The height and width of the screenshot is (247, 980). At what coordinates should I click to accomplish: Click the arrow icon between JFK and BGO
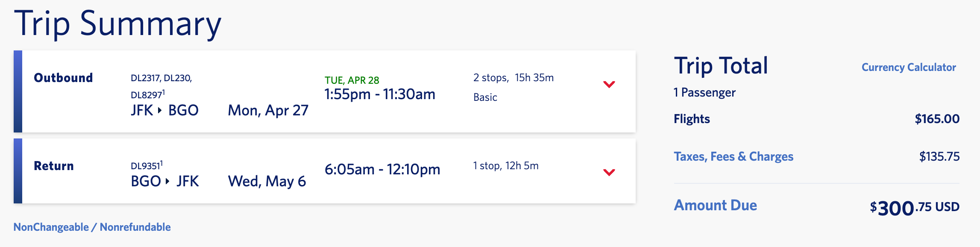160,110
